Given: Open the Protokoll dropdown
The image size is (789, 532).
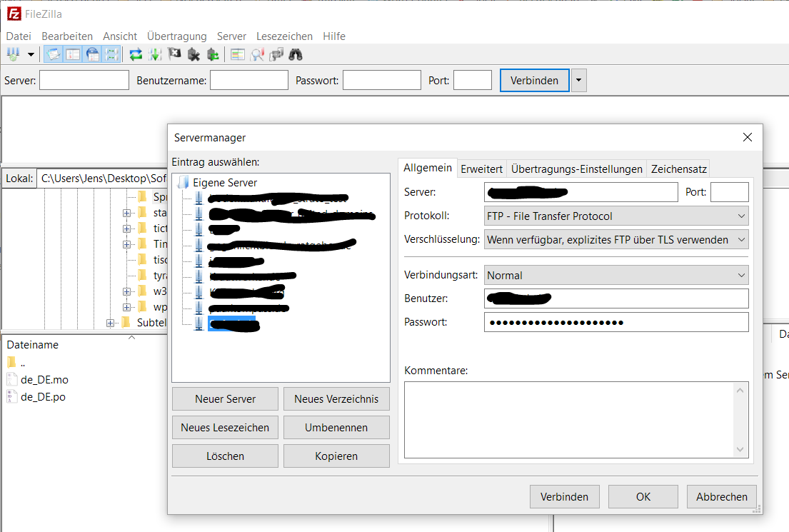Looking at the screenshot, I should coord(616,216).
